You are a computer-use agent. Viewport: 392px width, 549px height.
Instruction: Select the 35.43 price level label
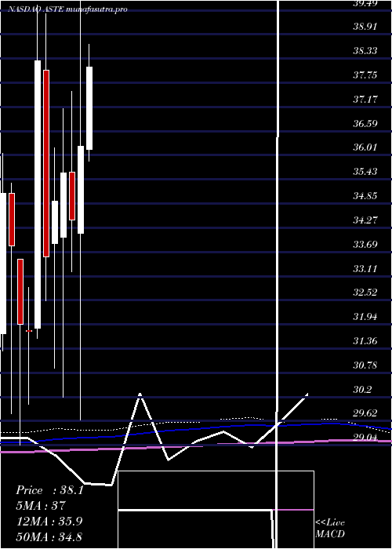tap(365, 172)
